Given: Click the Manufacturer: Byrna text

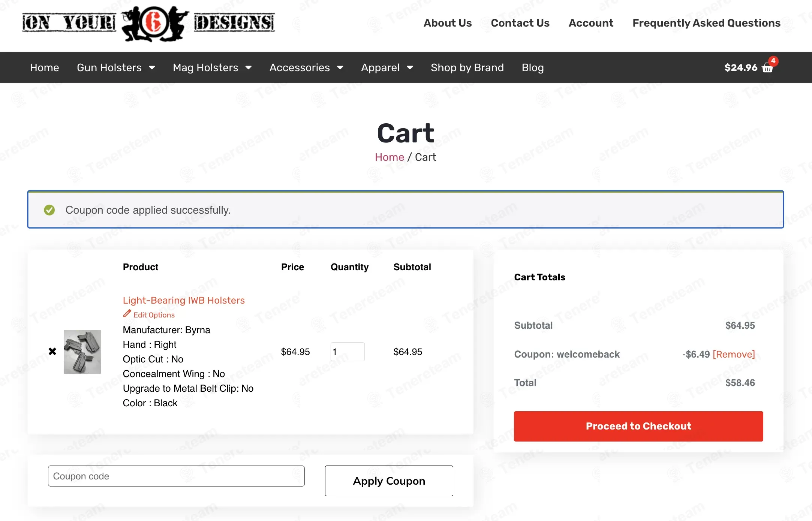Looking at the screenshot, I should coord(166,330).
